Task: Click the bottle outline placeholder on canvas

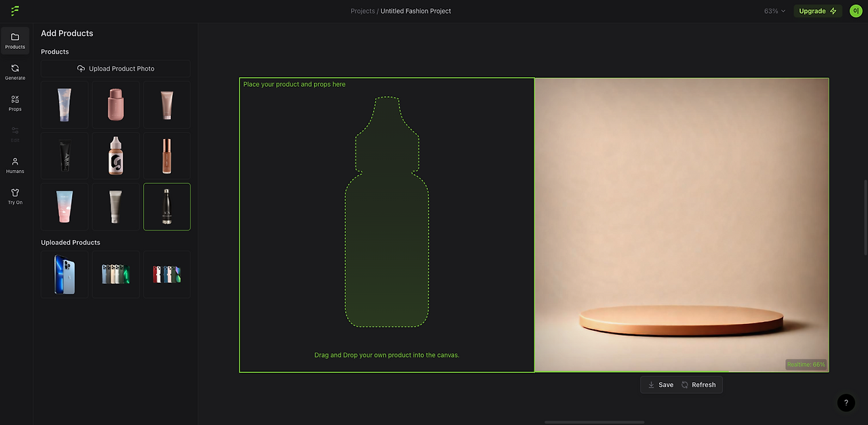Action: coord(387,211)
